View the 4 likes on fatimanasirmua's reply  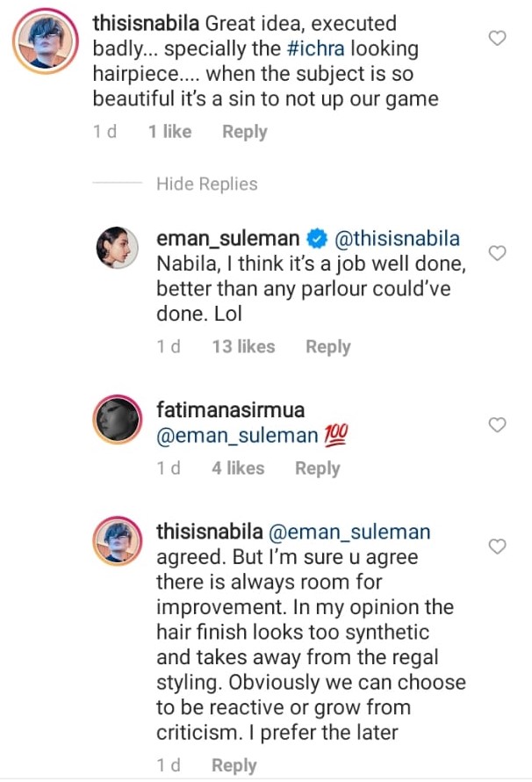(237, 468)
